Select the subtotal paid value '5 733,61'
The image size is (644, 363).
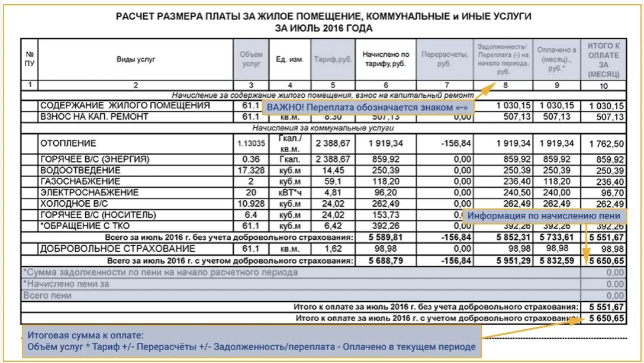coord(556,237)
